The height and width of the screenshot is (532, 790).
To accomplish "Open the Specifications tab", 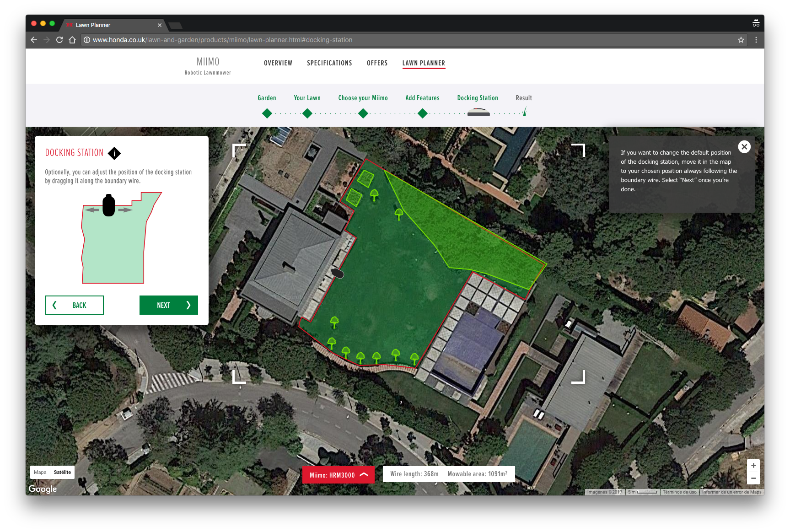I will pos(329,63).
